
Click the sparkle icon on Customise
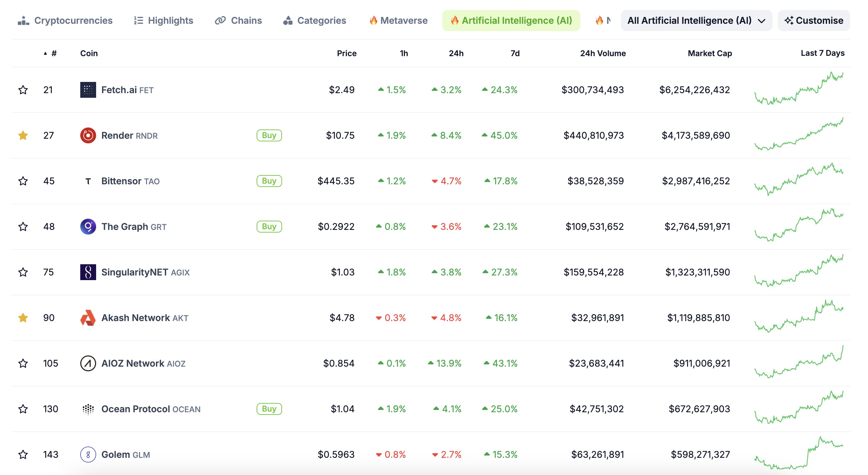tap(789, 20)
